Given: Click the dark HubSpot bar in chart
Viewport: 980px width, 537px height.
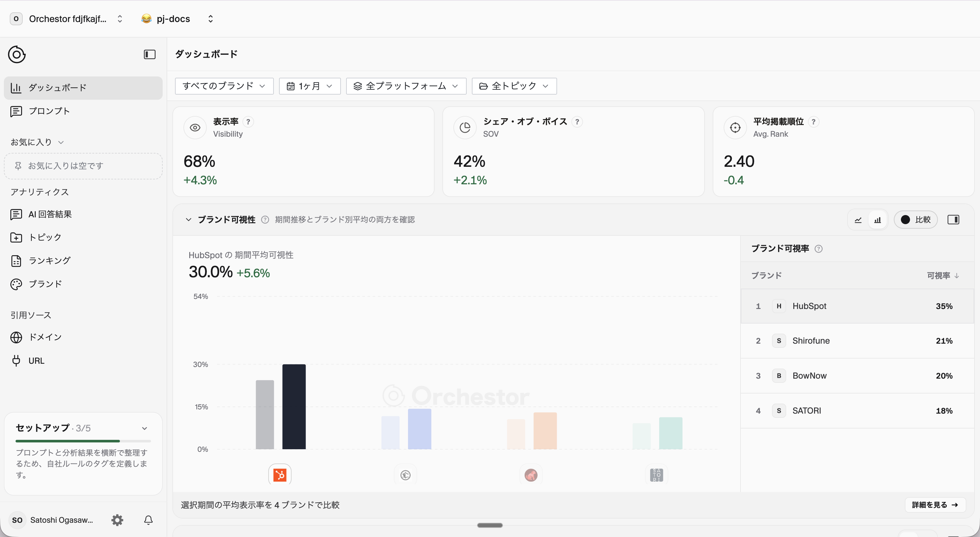Looking at the screenshot, I should [294, 406].
